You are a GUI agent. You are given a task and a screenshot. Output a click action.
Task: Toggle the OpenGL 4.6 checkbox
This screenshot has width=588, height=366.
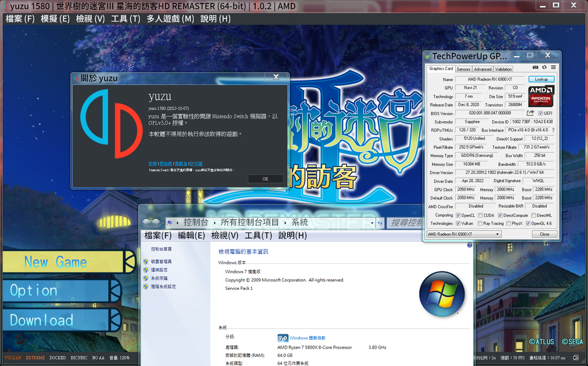[528, 224]
